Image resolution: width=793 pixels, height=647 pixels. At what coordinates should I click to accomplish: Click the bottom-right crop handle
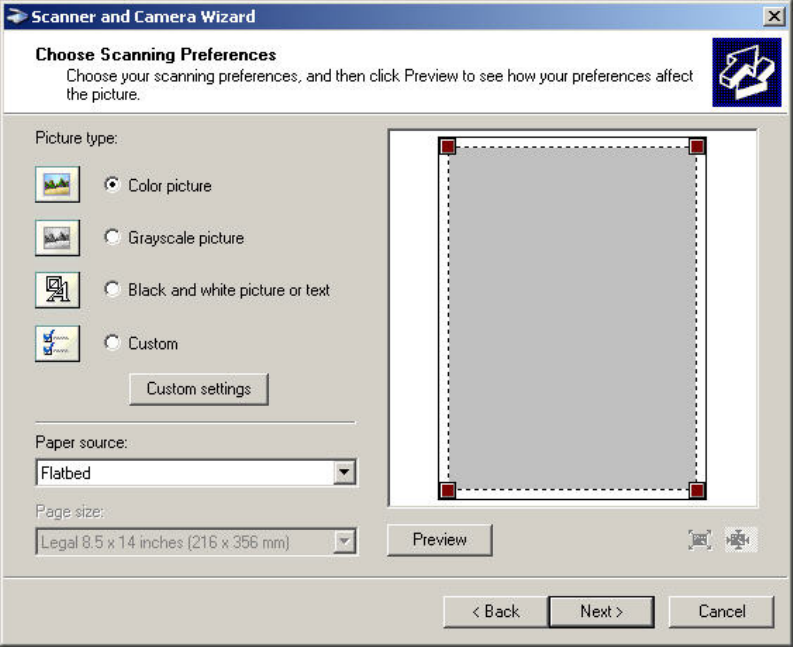tap(697, 490)
